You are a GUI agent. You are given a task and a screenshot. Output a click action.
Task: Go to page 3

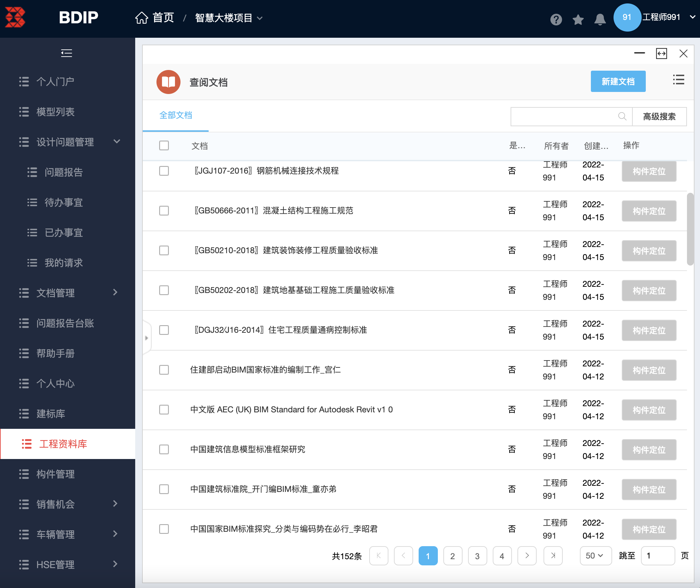477,556
